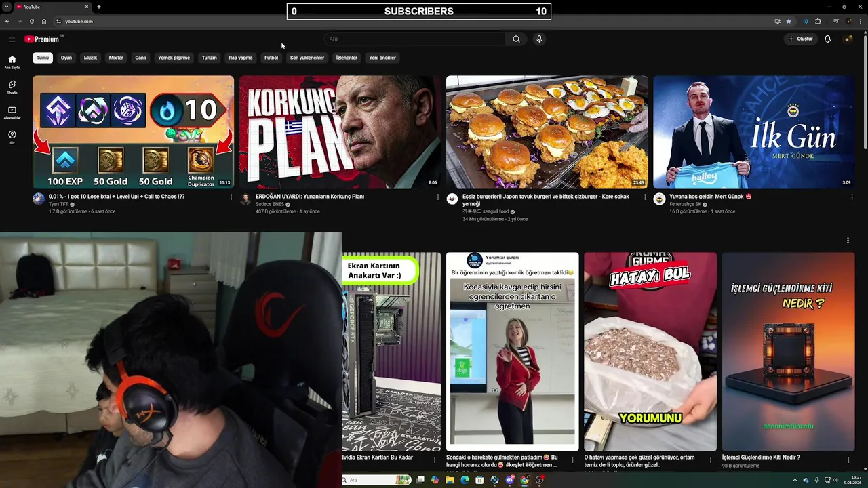
Task: Open Microsoft Edge from the taskbar
Action: pos(465,480)
